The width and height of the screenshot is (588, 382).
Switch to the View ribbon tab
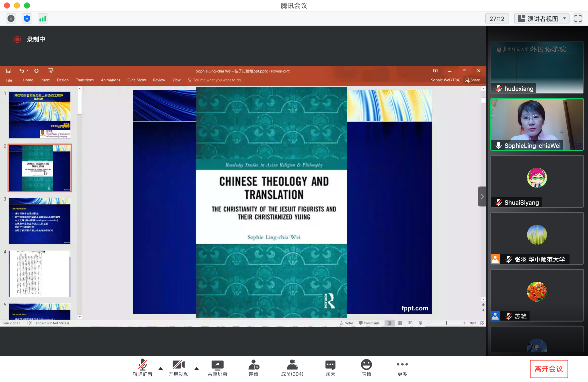click(x=176, y=80)
